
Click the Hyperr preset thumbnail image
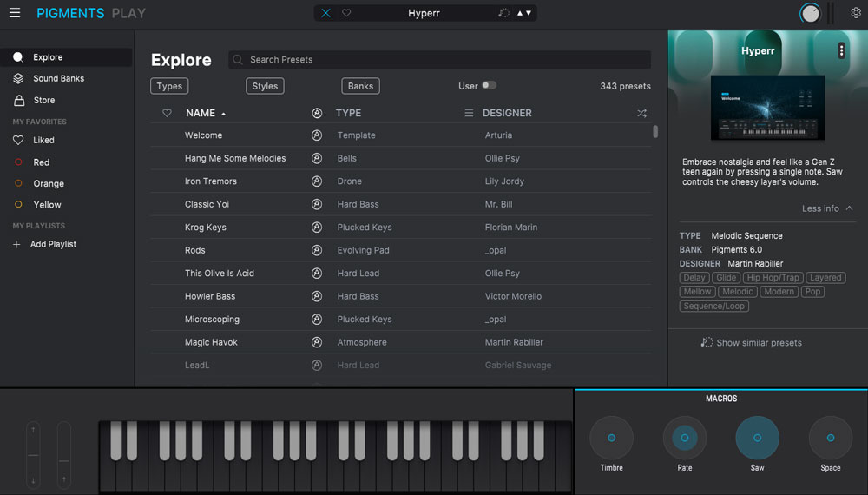coord(768,108)
